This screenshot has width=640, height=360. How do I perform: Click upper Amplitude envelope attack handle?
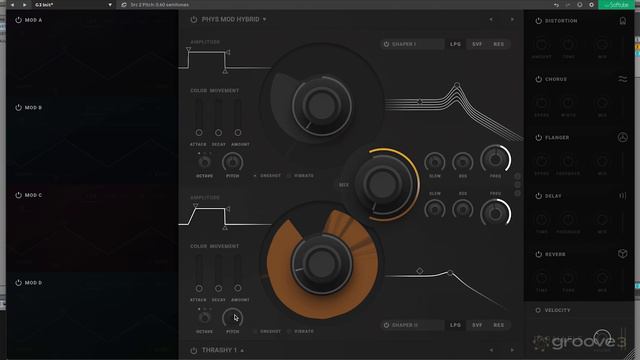click(188, 50)
